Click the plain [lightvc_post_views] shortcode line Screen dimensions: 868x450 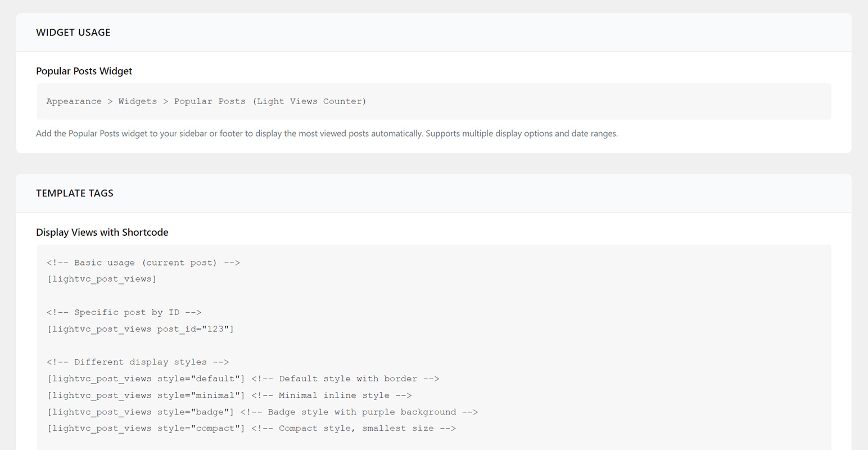[x=102, y=279]
